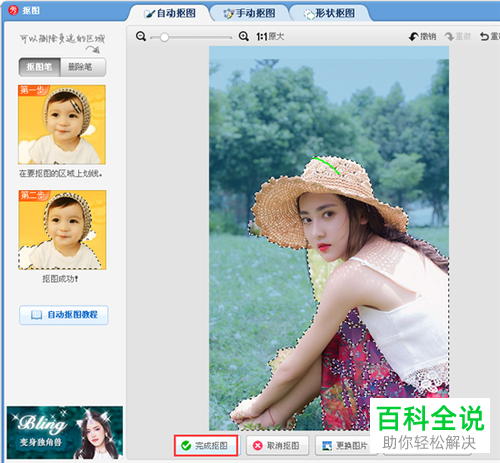Select the 删除笔 tool

(x=83, y=67)
